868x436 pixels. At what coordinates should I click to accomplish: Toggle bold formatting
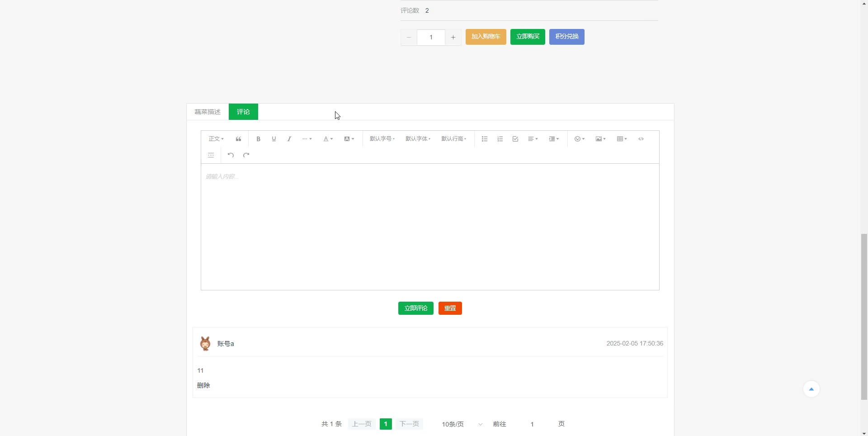[258, 139]
